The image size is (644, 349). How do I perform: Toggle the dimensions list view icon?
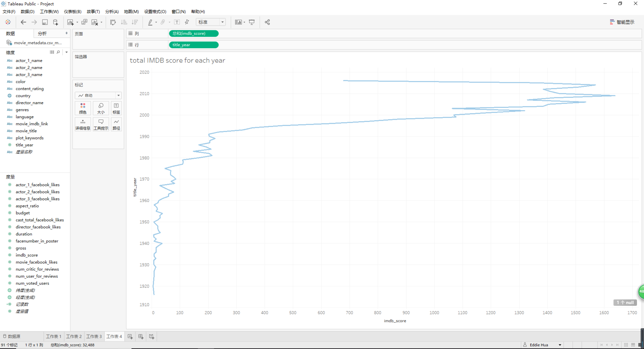coord(52,52)
